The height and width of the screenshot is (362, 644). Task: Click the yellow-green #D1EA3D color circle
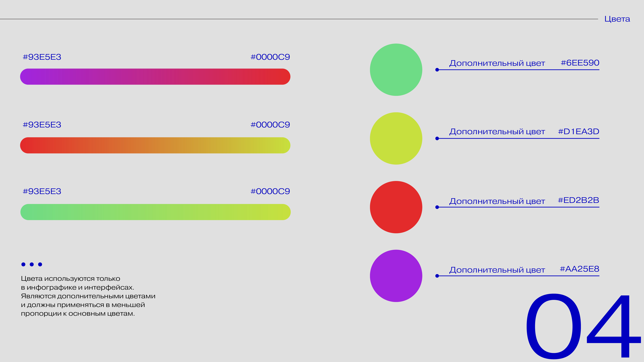click(x=396, y=138)
